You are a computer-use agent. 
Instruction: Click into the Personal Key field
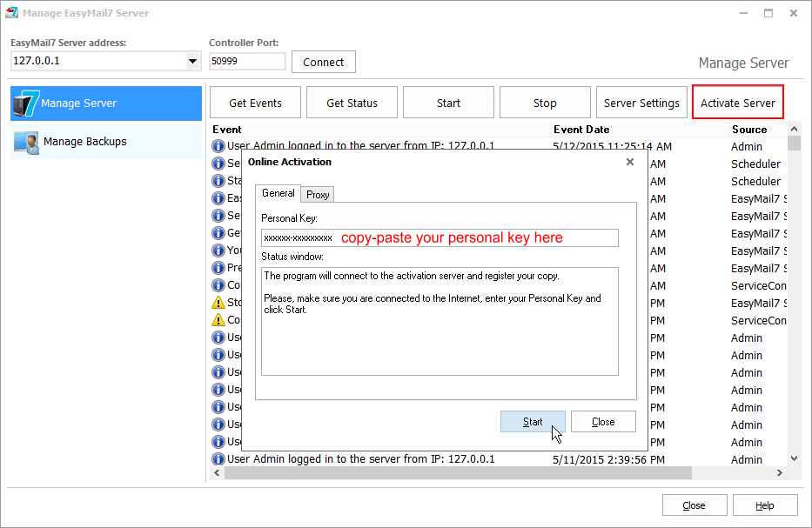click(x=440, y=238)
